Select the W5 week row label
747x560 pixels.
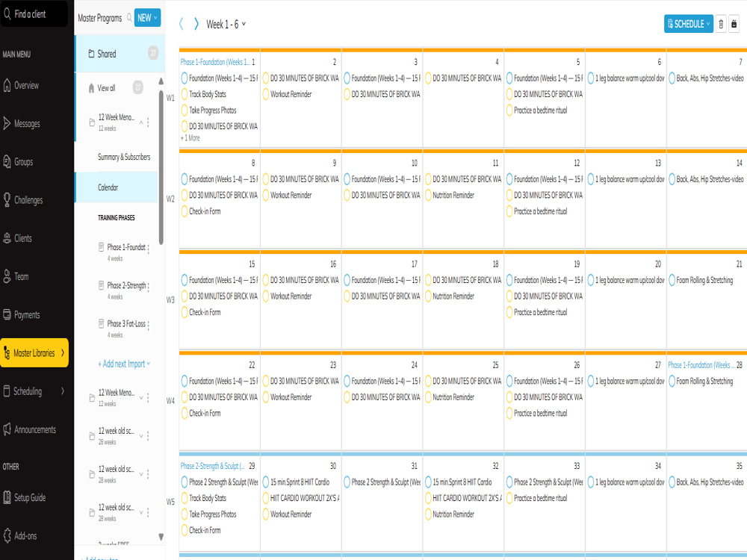pos(170,502)
